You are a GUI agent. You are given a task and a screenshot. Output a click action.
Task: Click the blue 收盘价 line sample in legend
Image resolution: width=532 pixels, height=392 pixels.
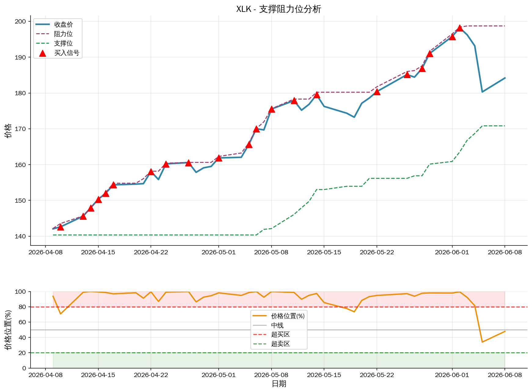tap(42, 24)
